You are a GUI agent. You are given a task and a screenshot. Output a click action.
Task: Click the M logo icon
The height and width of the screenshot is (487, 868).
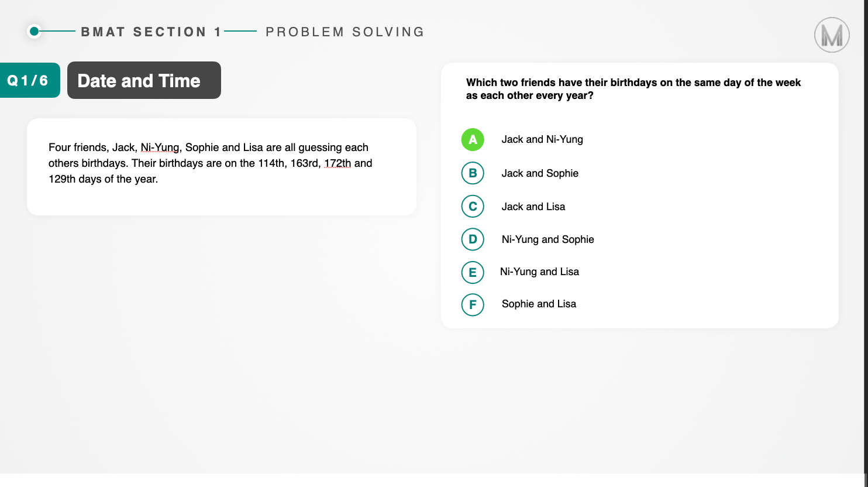[832, 35]
